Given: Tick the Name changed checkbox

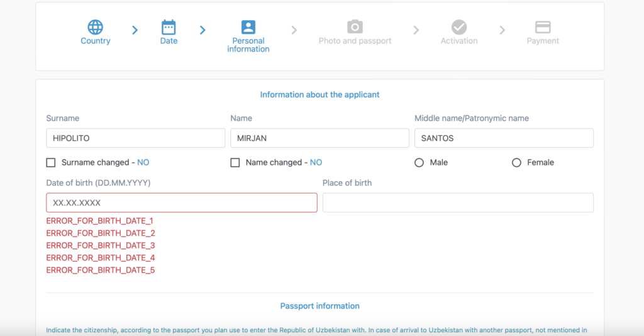Looking at the screenshot, I should 235,163.
